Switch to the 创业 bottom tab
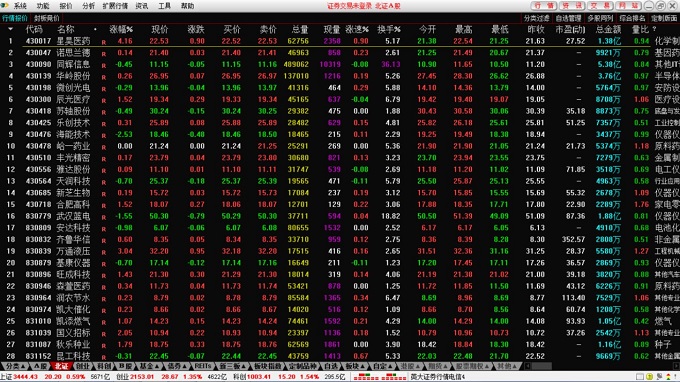The image size is (680, 382). [x=82, y=366]
